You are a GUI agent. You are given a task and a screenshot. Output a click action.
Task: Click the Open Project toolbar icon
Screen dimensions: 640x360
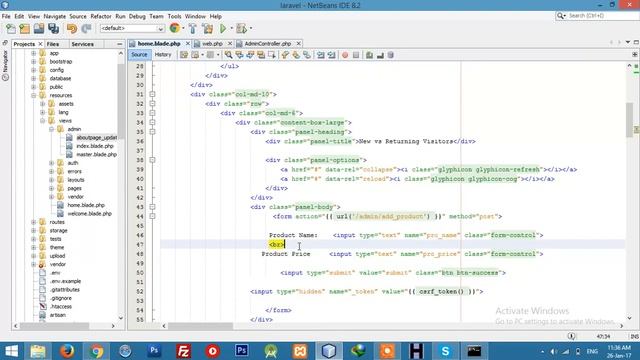click(x=39, y=29)
